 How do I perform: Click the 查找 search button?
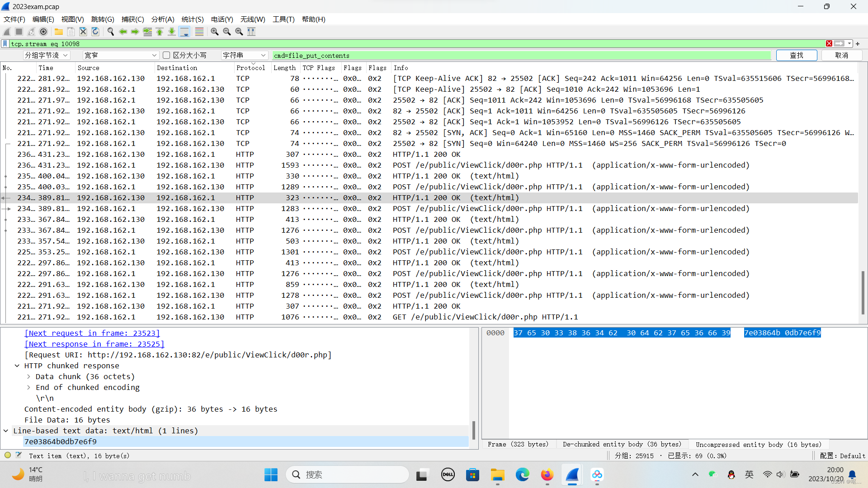[796, 55]
